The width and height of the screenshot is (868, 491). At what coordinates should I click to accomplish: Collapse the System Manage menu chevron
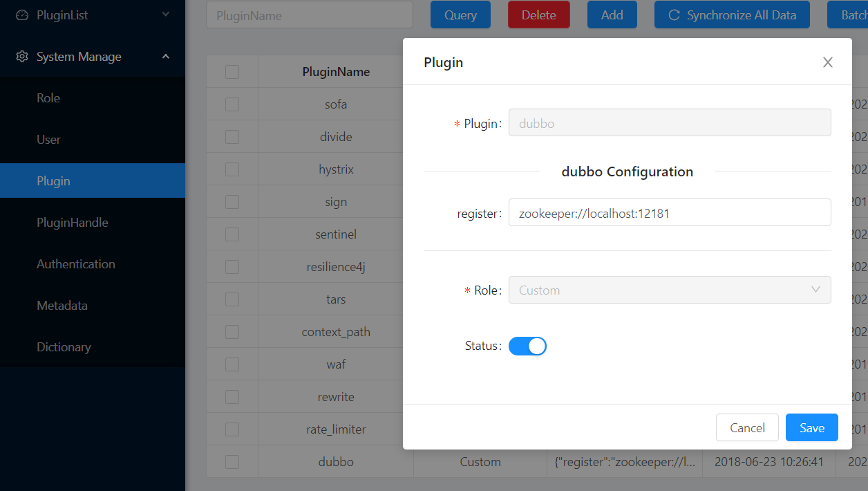tap(166, 56)
